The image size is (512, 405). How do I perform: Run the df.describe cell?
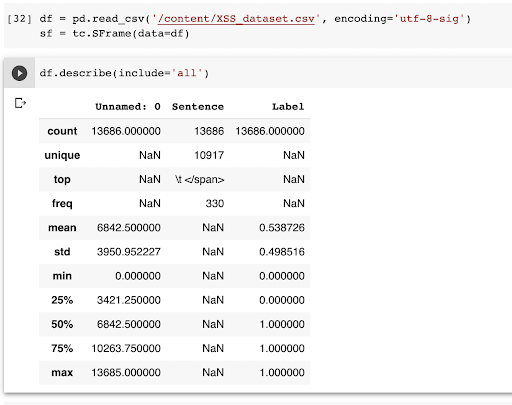click(19, 73)
